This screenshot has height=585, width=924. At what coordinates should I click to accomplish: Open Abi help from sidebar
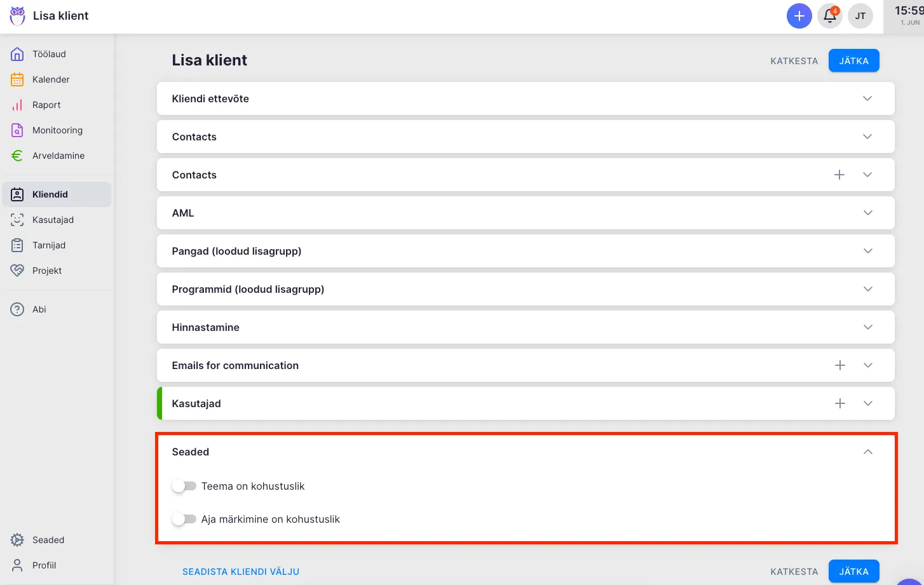tap(39, 309)
